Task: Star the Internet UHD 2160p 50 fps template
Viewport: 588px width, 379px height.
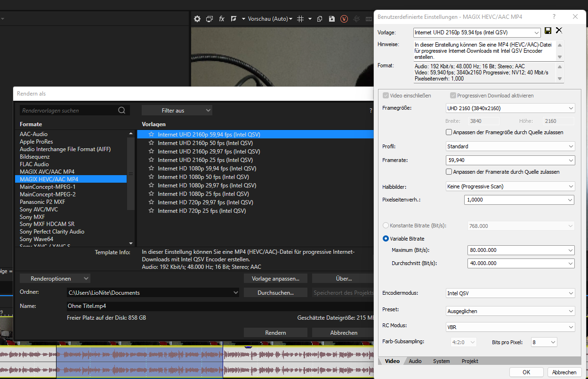Action: [151, 143]
